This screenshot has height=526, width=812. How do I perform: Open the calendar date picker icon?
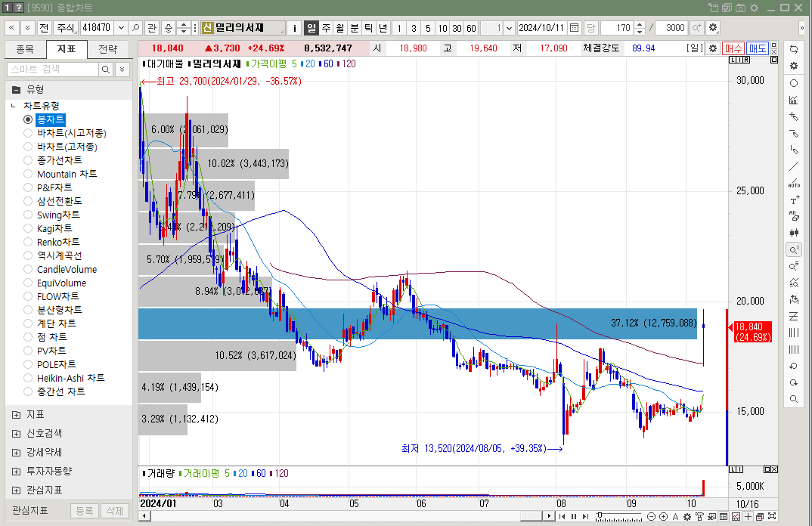pos(575,28)
